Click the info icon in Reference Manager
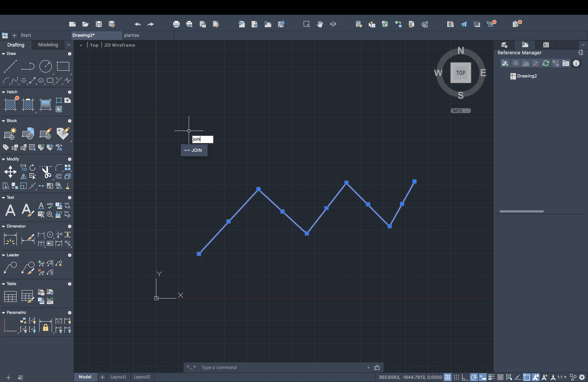Viewport: 588px width, 382px height. 576,63
